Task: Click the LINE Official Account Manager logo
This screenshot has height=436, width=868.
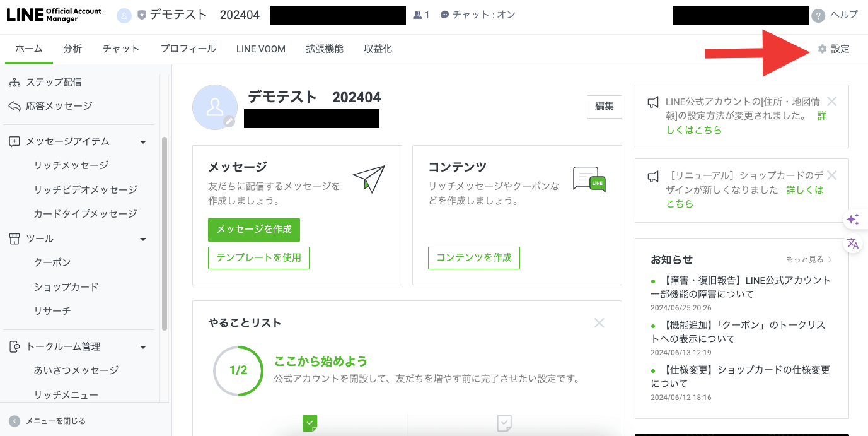Action: pyautogui.click(x=54, y=15)
